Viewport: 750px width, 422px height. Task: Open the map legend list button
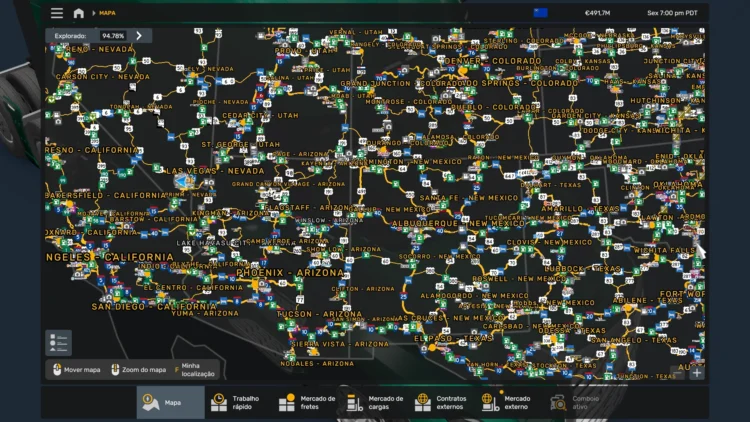point(58,343)
